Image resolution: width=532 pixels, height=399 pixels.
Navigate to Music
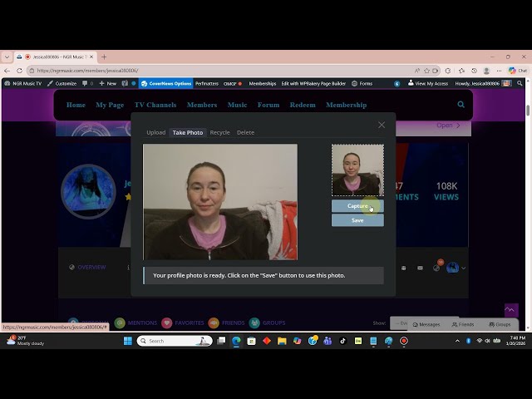coord(237,105)
